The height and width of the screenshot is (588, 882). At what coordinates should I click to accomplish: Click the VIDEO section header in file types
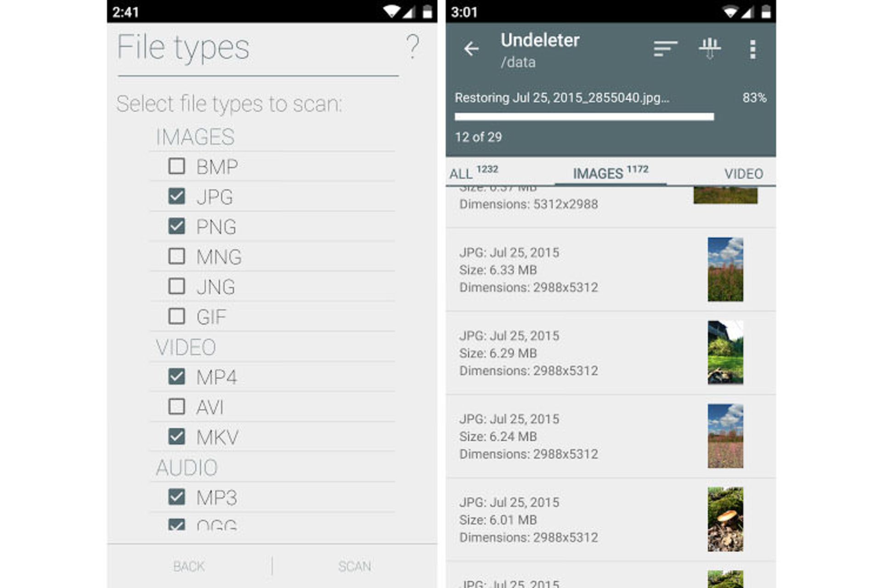click(x=186, y=347)
